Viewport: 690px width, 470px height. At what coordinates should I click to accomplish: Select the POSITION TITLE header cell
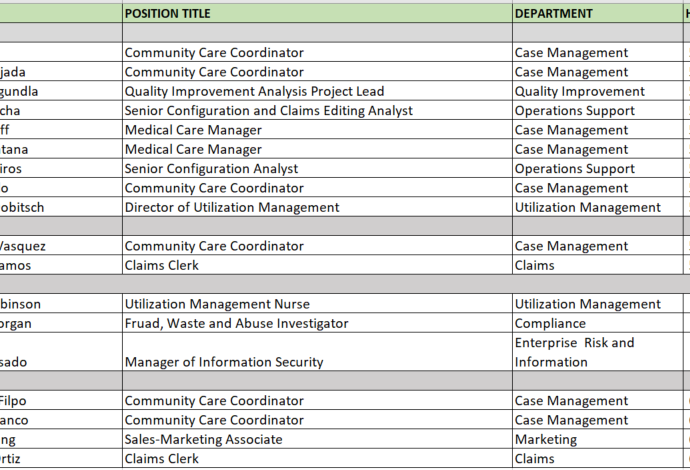coord(317,14)
